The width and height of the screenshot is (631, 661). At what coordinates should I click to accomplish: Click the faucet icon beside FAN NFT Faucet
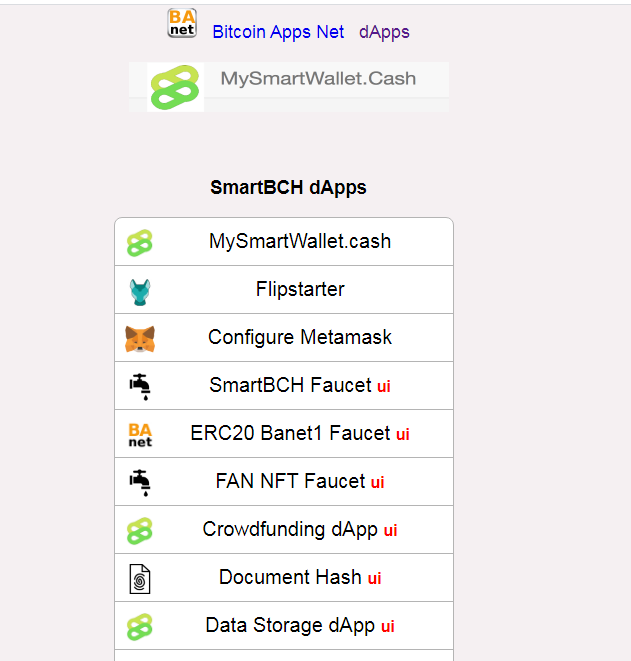[140, 483]
